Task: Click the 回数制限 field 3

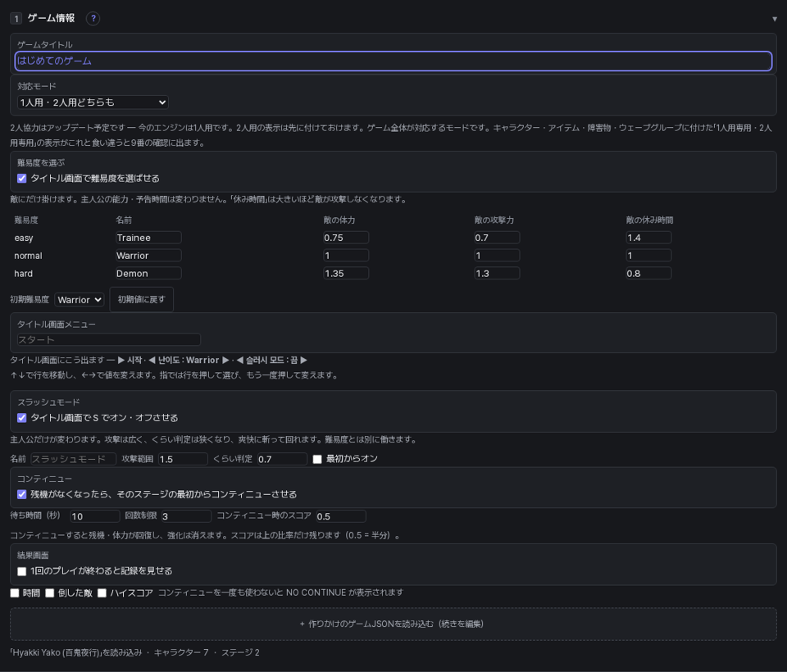Action: (186, 516)
